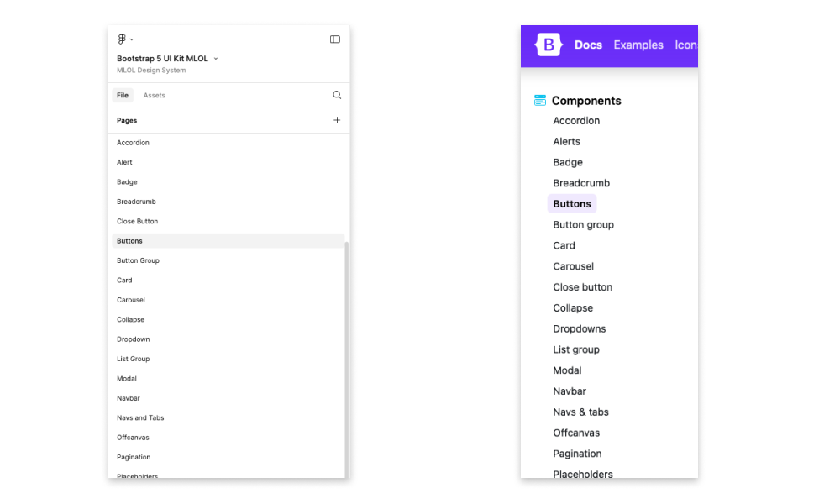Expand the Bootstrap 5 UI Kit MLOL dropdown

[216, 59]
